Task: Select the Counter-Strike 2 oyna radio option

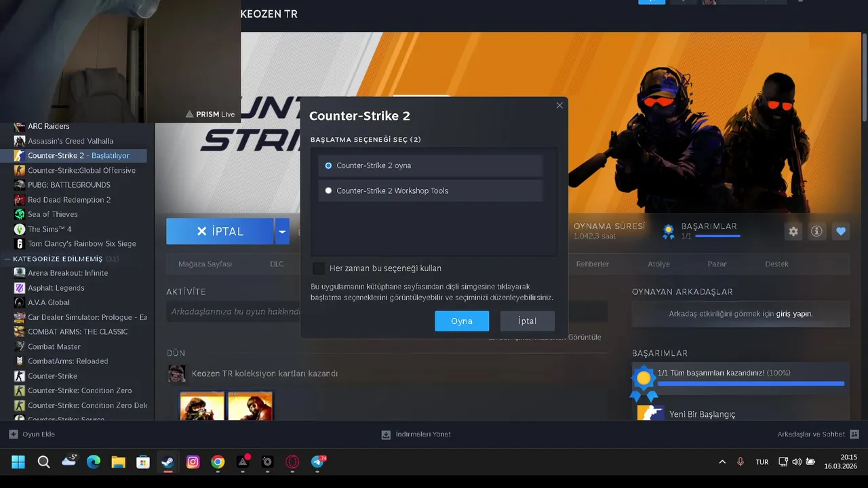Action: [431, 165]
